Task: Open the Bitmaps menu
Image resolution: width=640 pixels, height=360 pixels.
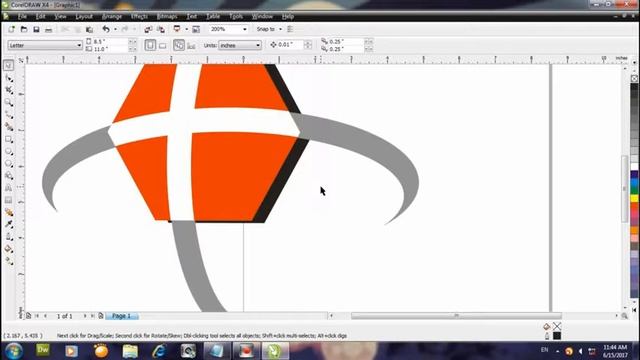Action: click(x=167, y=16)
